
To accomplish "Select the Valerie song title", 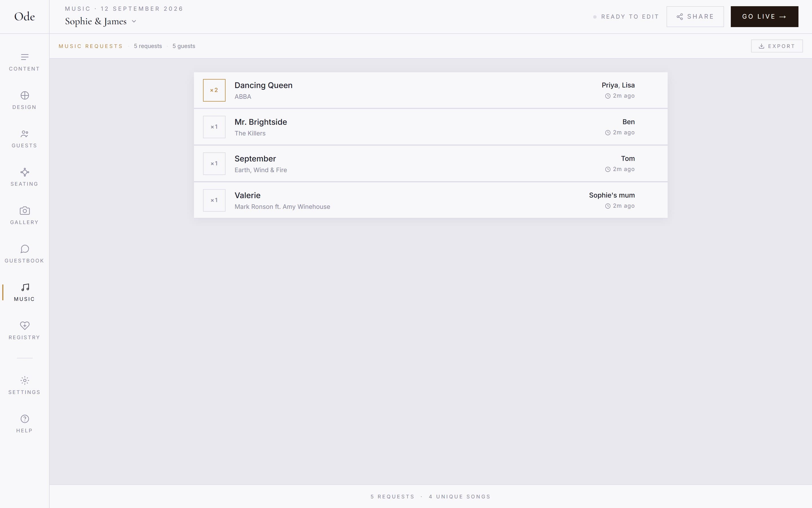I will 247,195.
